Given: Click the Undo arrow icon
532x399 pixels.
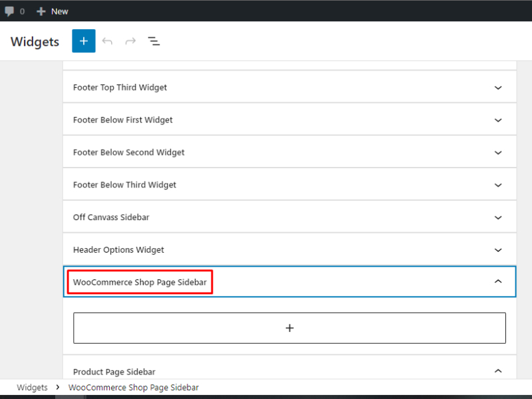Looking at the screenshot, I should click(x=107, y=41).
